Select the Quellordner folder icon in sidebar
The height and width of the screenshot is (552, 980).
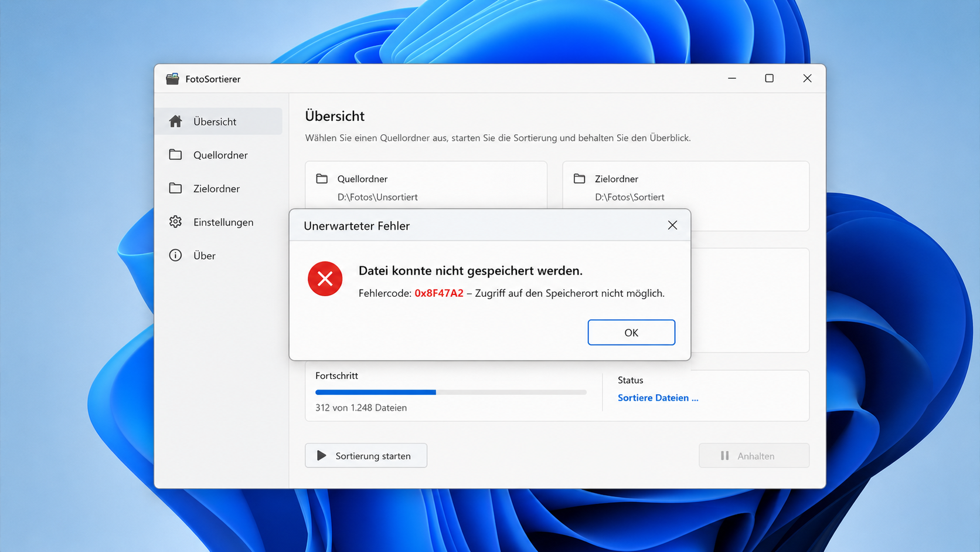tap(175, 154)
